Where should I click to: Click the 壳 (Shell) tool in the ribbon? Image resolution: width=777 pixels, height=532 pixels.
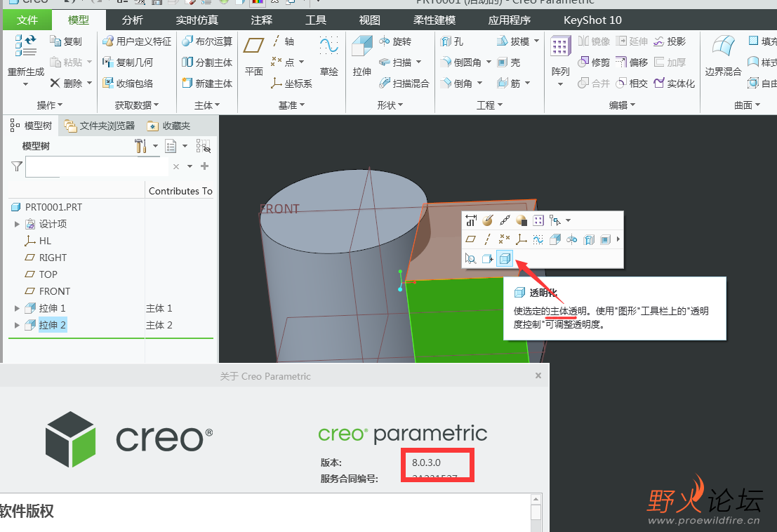point(508,62)
